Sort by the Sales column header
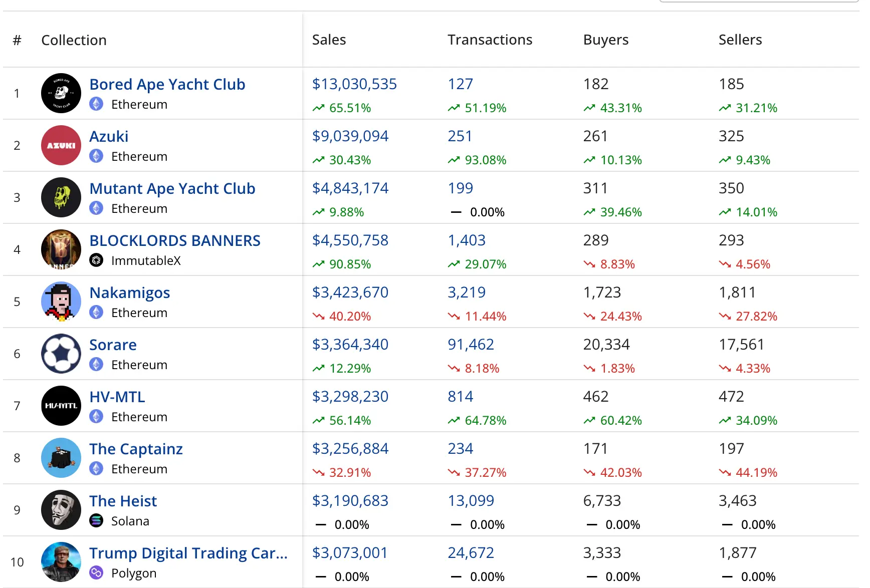This screenshot has height=588, width=870. pyautogui.click(x=329, y=40)
